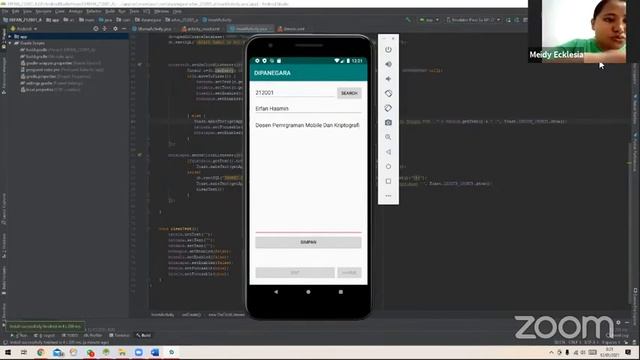Open the emulator device selection dropdown

click(x=473, y=20)
